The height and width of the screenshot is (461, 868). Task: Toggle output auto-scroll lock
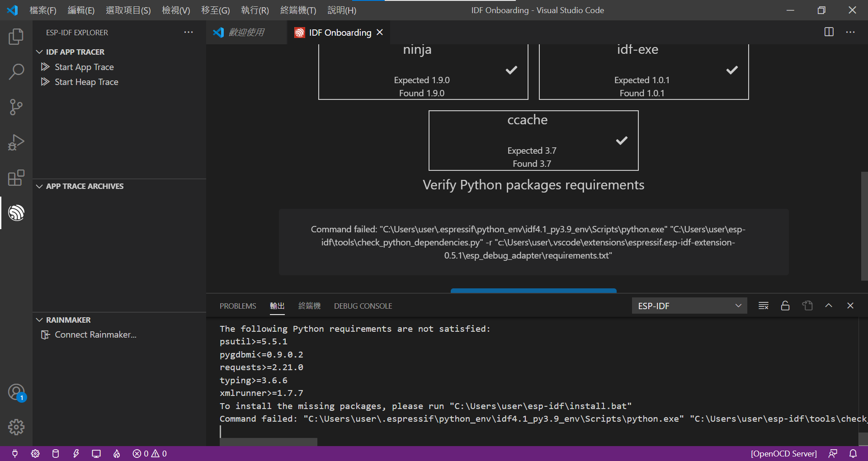pyautogui.click(x=785, y=306)
